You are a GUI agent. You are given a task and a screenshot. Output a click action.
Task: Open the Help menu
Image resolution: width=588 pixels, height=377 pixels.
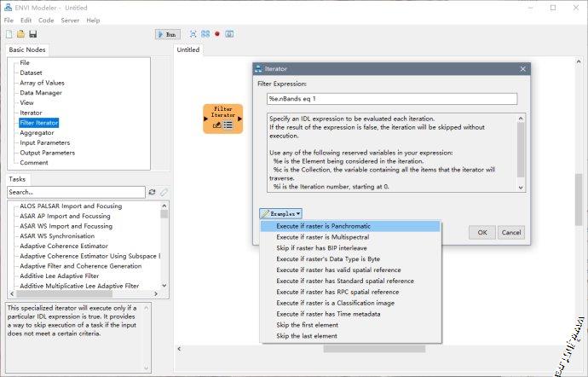[x=93, y=20]
